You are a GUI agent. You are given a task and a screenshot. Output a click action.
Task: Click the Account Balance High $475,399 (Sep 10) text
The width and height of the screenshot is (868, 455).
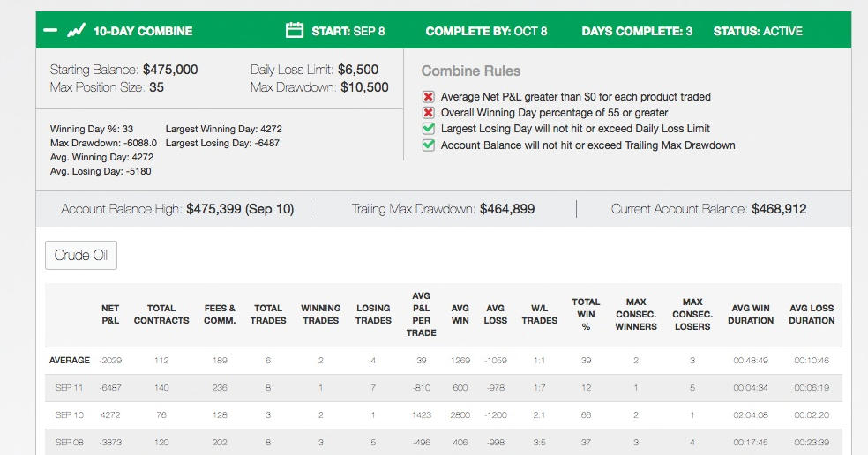(177, 209)
